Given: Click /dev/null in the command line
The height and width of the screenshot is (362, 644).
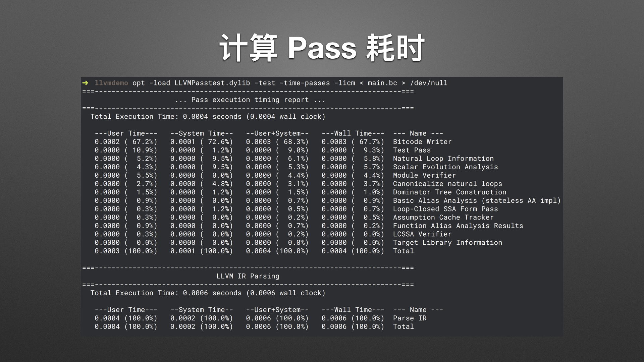Looking at the screenshot, I should pyautogui.click(x=428, y=83).
